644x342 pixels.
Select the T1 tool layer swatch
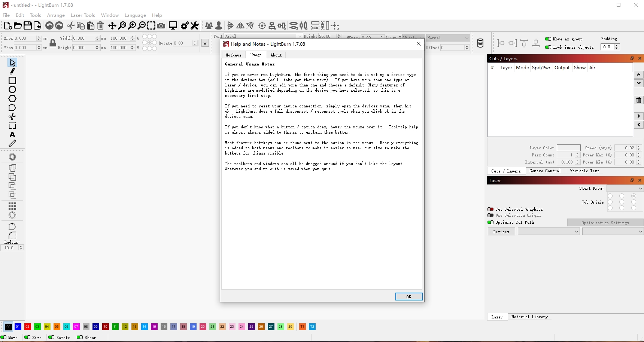[303, 327]
